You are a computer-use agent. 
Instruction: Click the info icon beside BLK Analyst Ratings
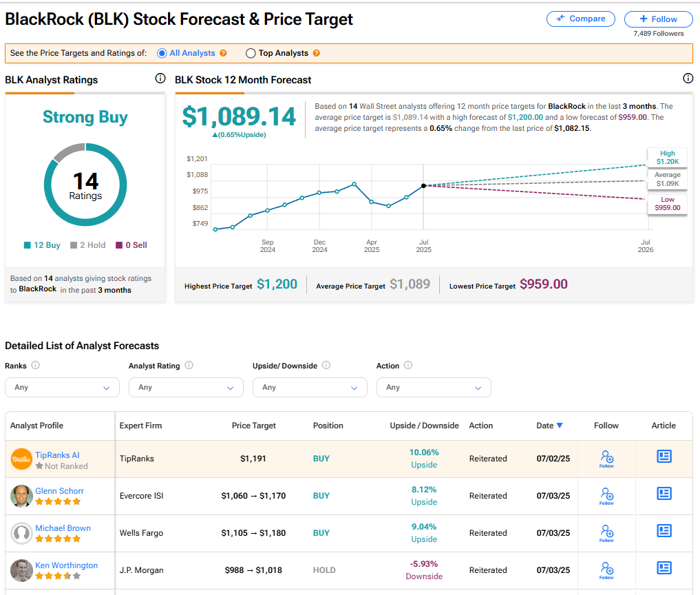pyautogui.click(x=160, y=79)
